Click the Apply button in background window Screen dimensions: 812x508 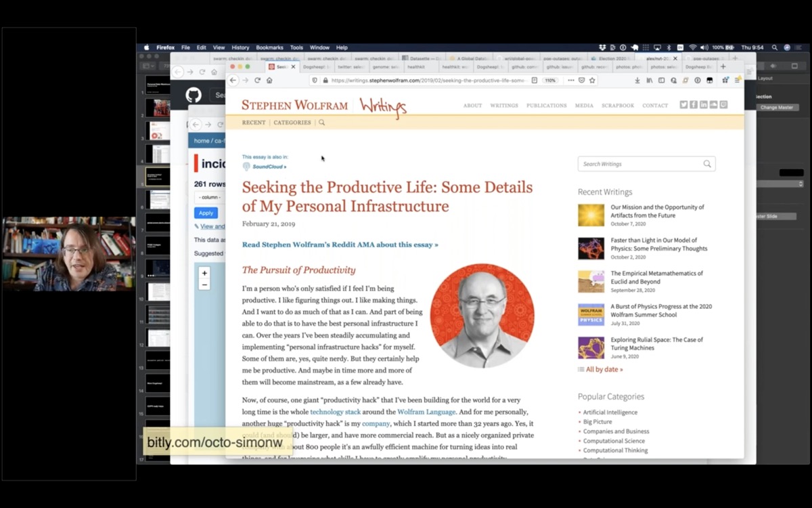(206, 213)
